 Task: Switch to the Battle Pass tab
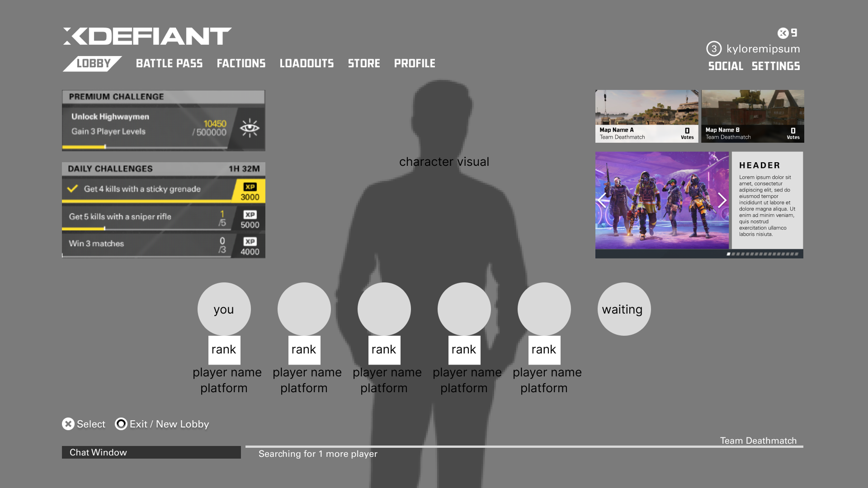[170, 63]
